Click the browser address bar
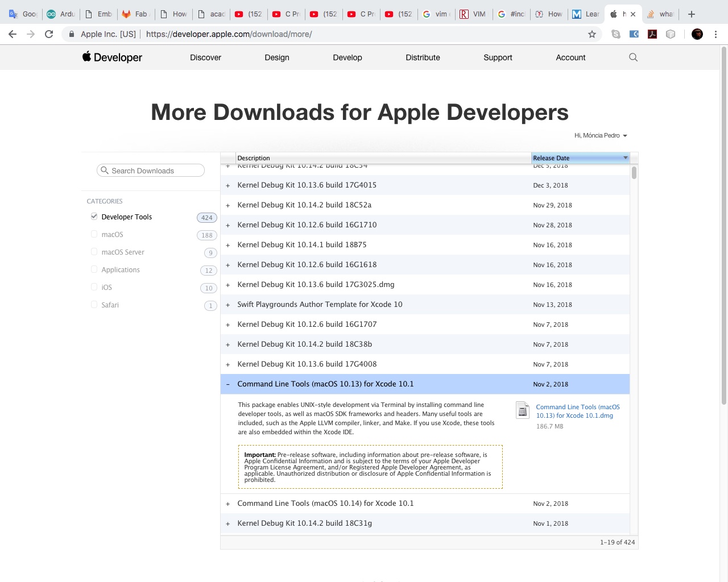 tap(364, 34)
